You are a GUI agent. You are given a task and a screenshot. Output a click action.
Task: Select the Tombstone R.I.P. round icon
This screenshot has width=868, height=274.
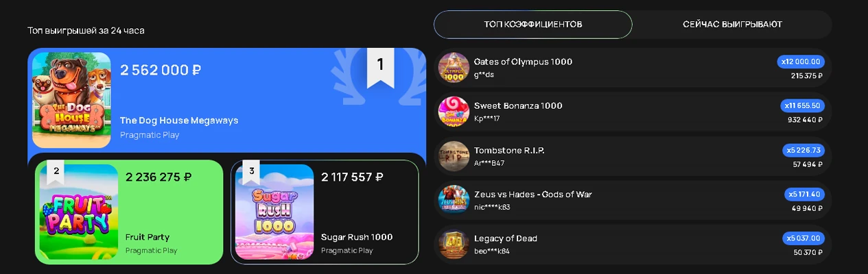point(454,155)
